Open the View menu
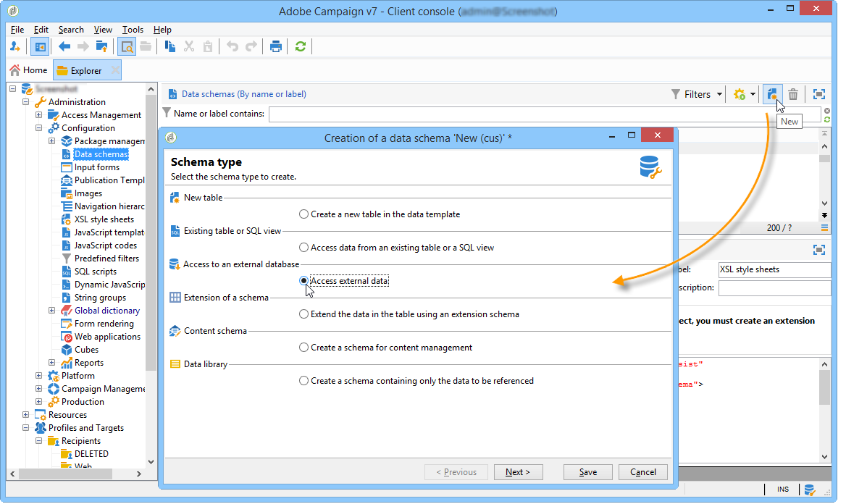This screenshot has height=504, width=846. pyautogui.click(x=103, y=30)
